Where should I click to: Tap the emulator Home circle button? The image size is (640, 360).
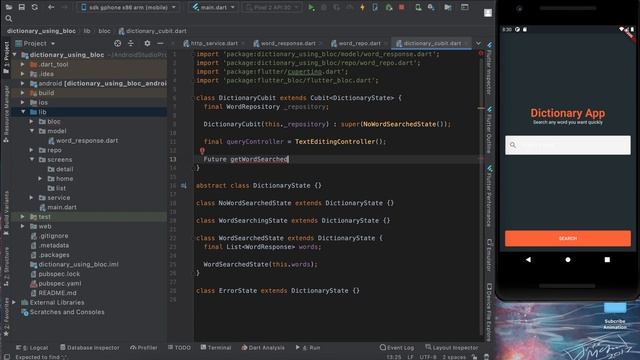tap(568, 260)
